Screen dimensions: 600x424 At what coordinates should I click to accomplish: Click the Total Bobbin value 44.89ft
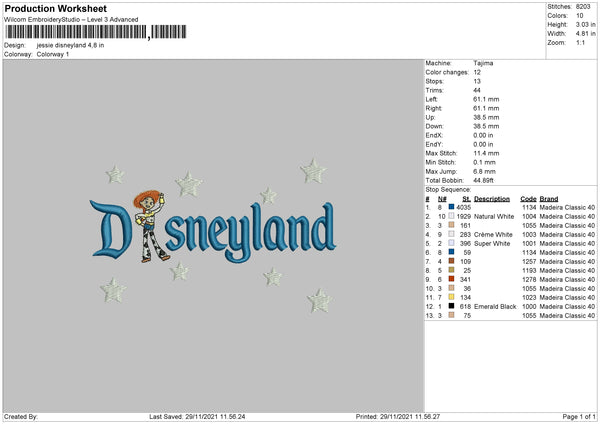[483, 180]
